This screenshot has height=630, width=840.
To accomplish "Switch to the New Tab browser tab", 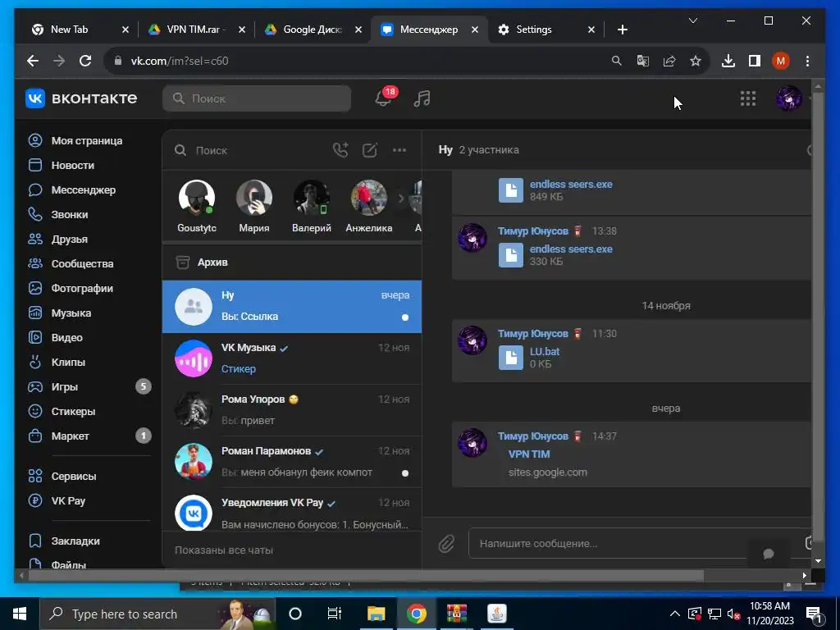I will pyautogui.click(x=80, y=30).
